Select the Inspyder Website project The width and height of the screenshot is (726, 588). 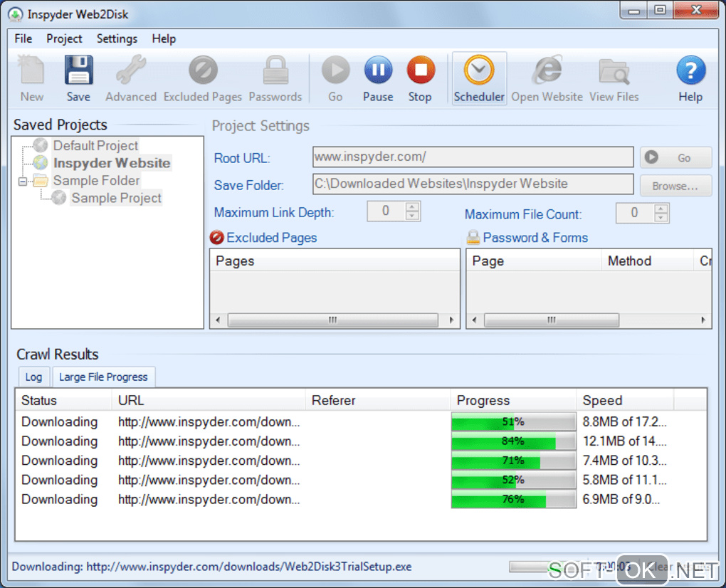112,162
